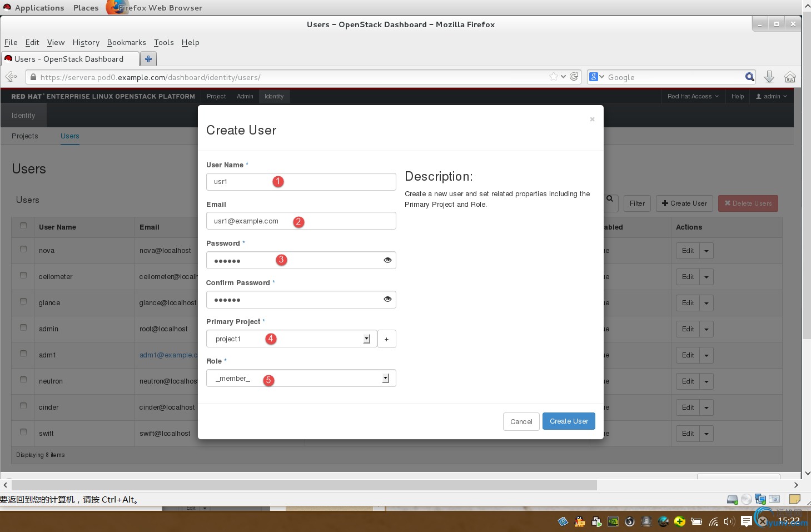Click the Cancel button in dialog
This screenshot has width=811, height=532.
(521, 421)
